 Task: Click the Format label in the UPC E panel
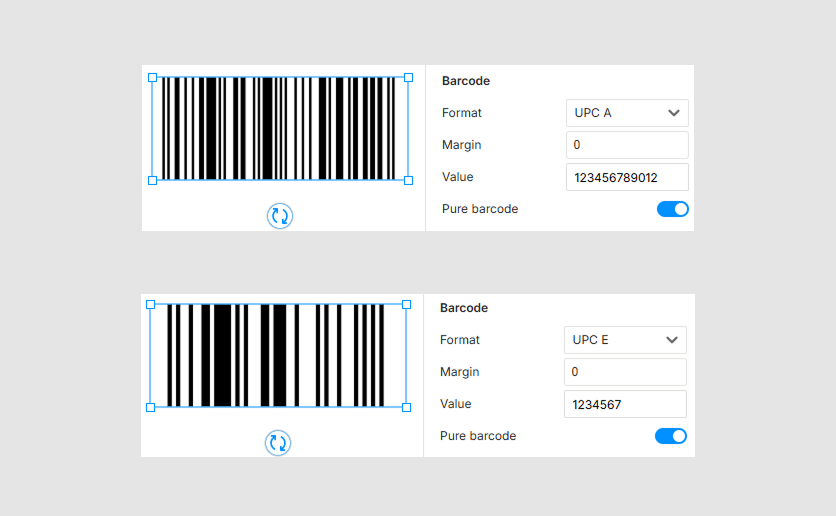(460, 340)
